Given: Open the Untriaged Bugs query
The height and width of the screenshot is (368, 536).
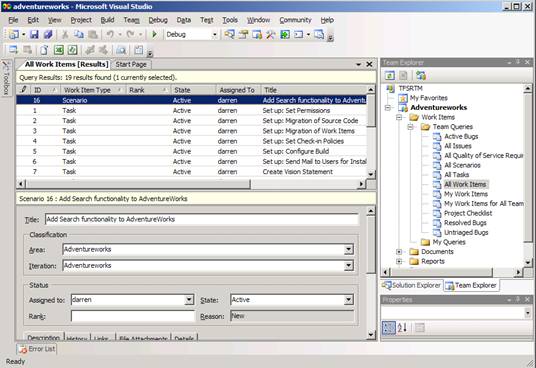Looking at the screenshot, I should tap(466, 232).
